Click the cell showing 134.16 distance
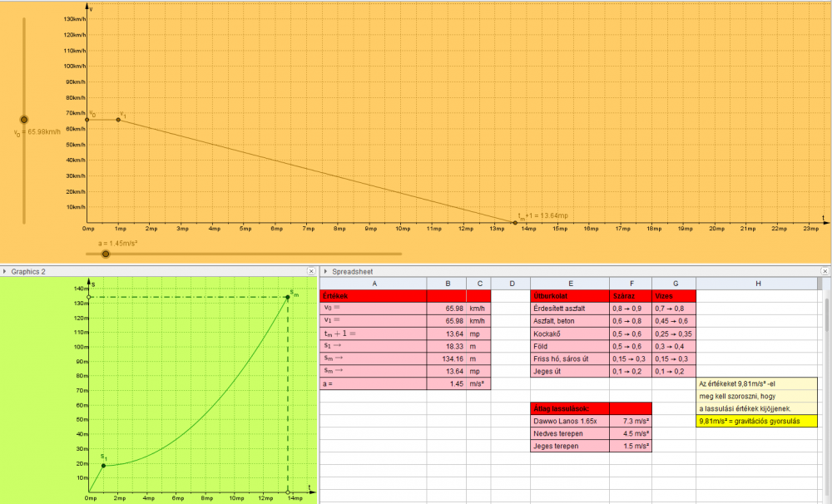The height and width of the screenshot is (504, 832). click(x=448, y=358)
